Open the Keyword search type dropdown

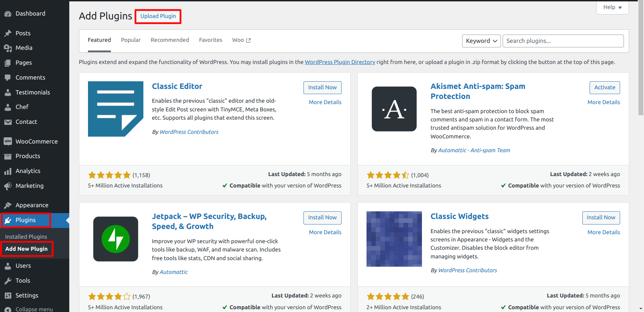click(481, 41)
